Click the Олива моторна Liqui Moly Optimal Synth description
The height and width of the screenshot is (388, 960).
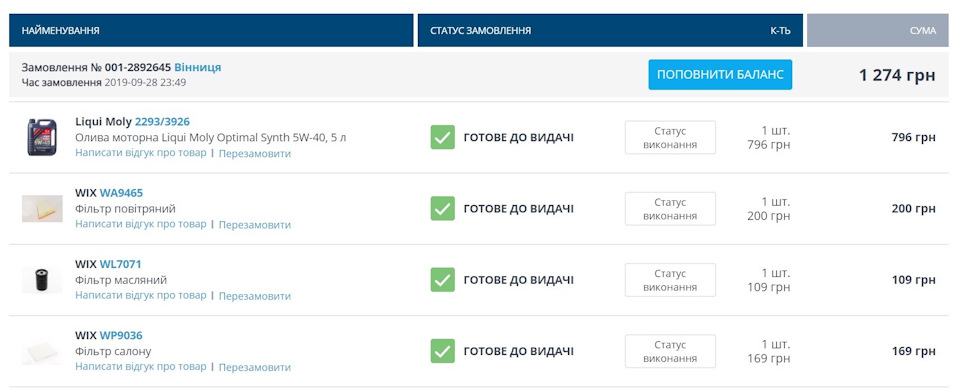point(211,138)
